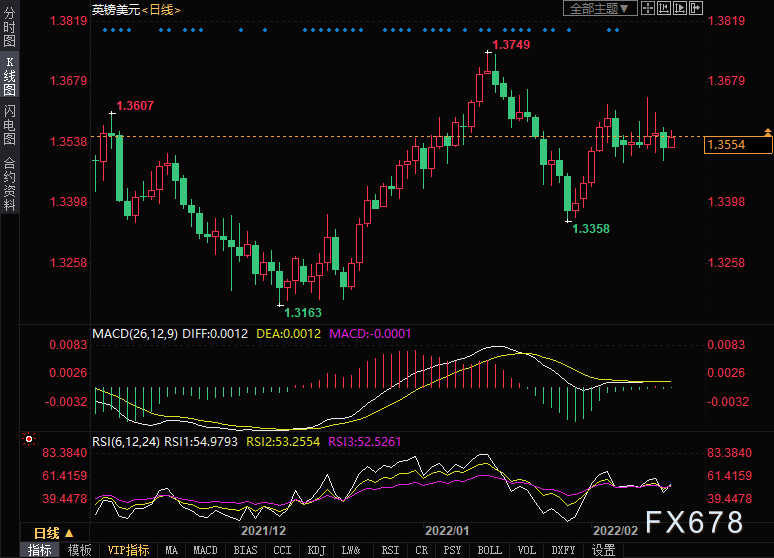Click the crosshair cursor icon at top right

pyautogui.click(x=647, y=9)
